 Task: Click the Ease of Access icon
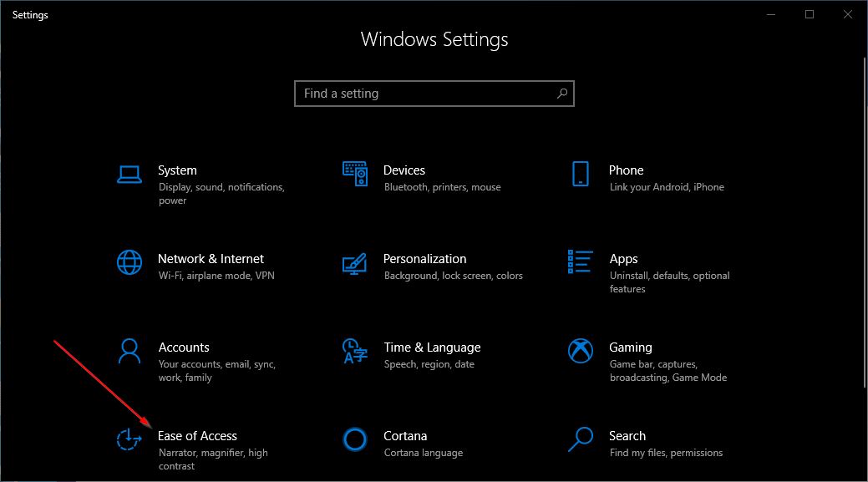pyautogui.click(x=129, y=439)
